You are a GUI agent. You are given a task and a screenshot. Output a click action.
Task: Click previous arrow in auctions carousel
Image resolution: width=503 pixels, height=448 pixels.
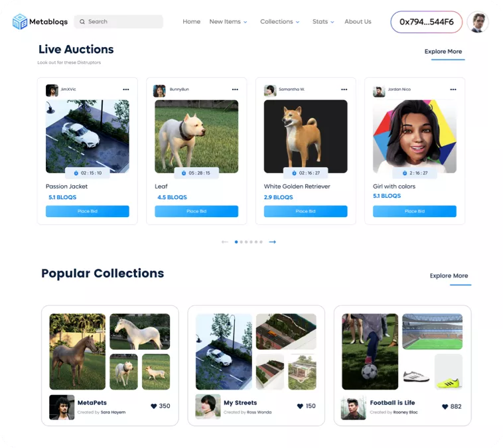(225, 242)
